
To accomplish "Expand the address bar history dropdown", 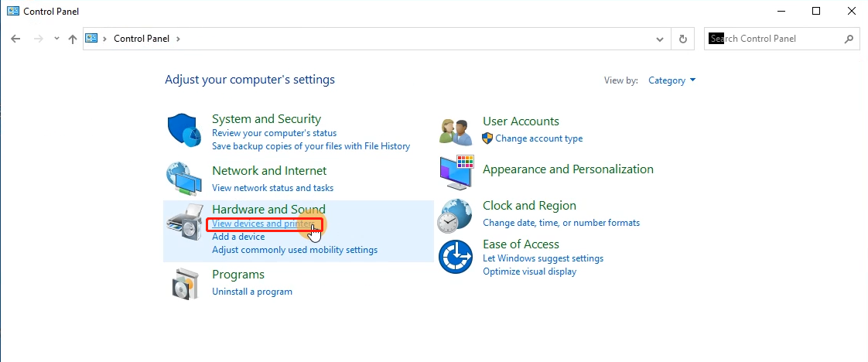I will pyautogui.click(x=660, y=39).
